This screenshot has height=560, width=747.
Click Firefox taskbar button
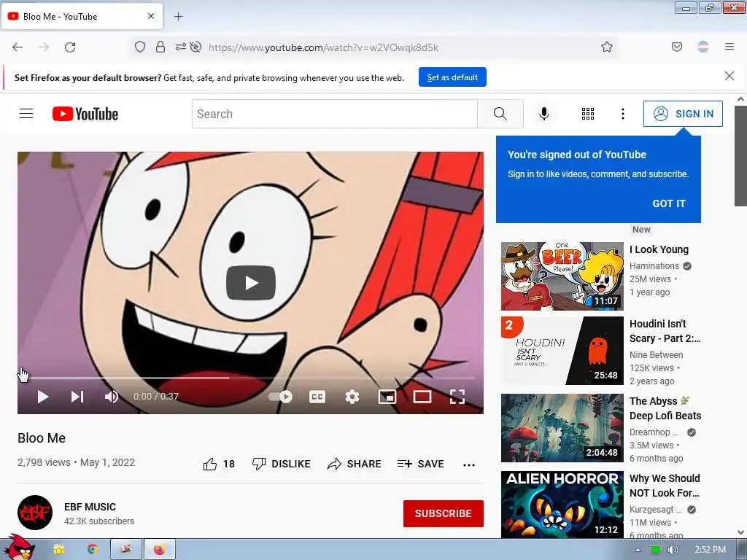(160, 550)
